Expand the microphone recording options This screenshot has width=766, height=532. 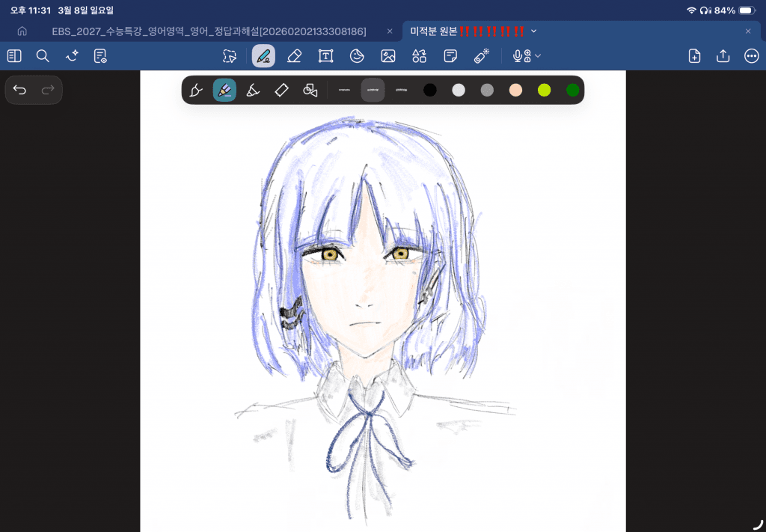[527, 56]
